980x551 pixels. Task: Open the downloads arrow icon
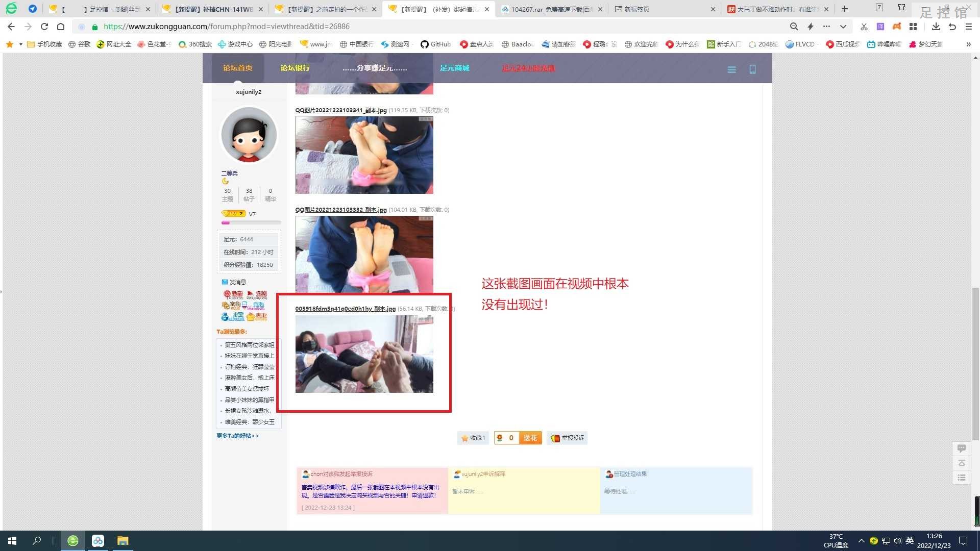pyautogui.click(x=936, y=27)
